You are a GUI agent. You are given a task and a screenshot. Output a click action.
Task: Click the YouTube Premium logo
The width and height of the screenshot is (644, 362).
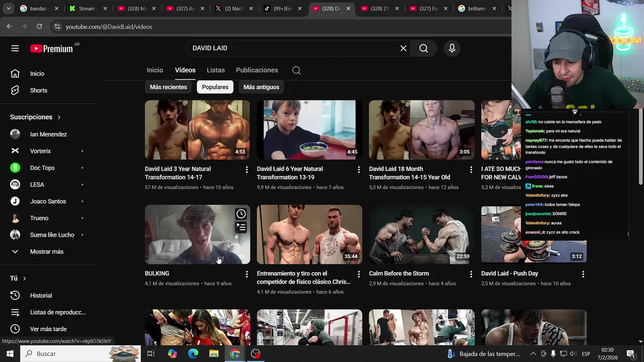(x=51, y=49)
